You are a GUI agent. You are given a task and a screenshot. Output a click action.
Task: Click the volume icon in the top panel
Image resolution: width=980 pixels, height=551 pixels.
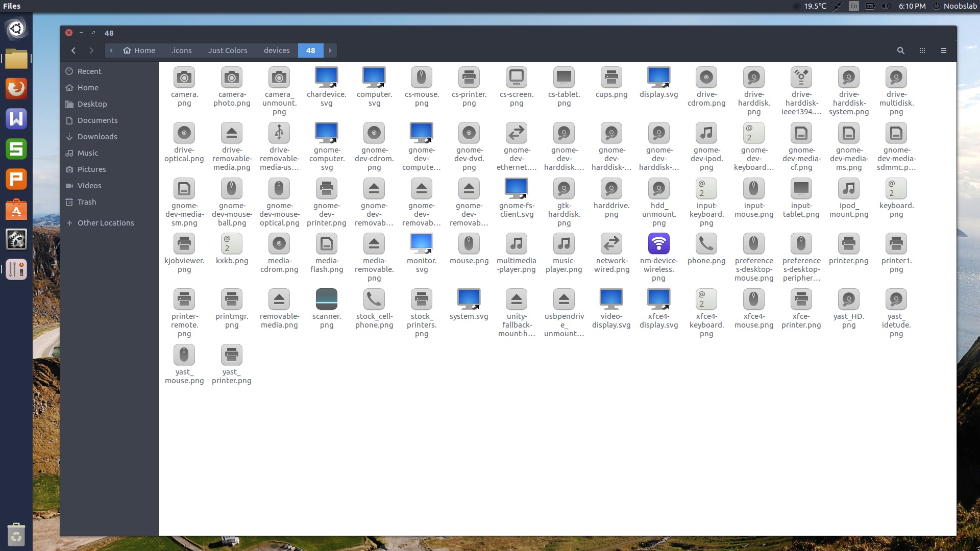tap(885, 6)
